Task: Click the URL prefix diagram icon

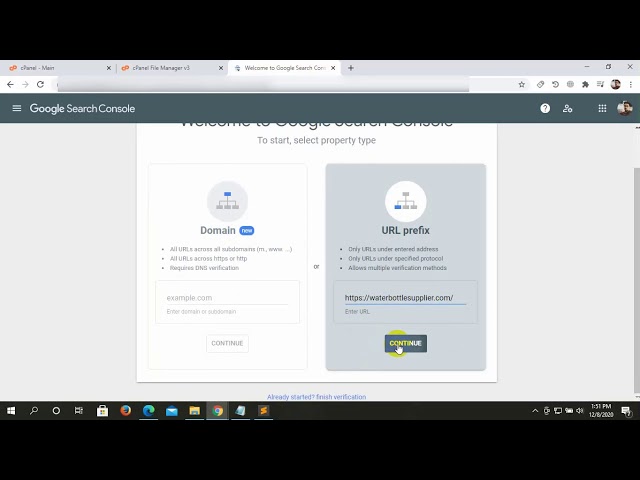Action: coord(405,201)
